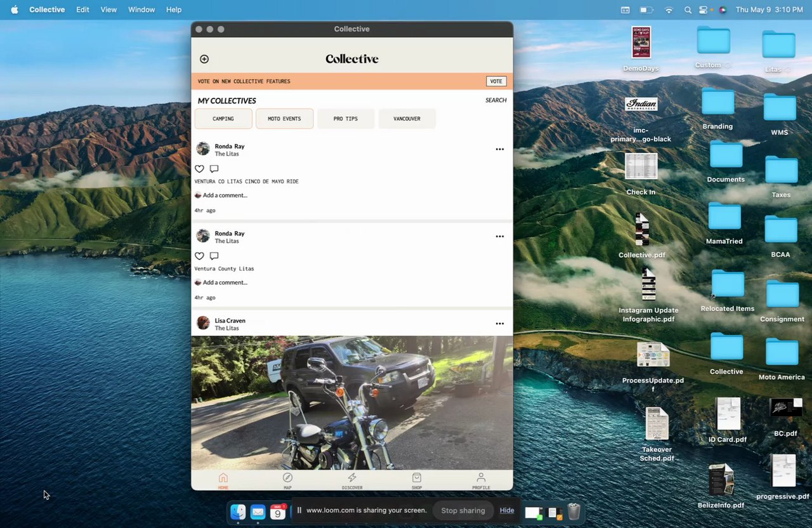Image resolution: width=812 pixels, height=528 pixels.
Task: Select the Documents folder on the desktop
Action: 726,162
